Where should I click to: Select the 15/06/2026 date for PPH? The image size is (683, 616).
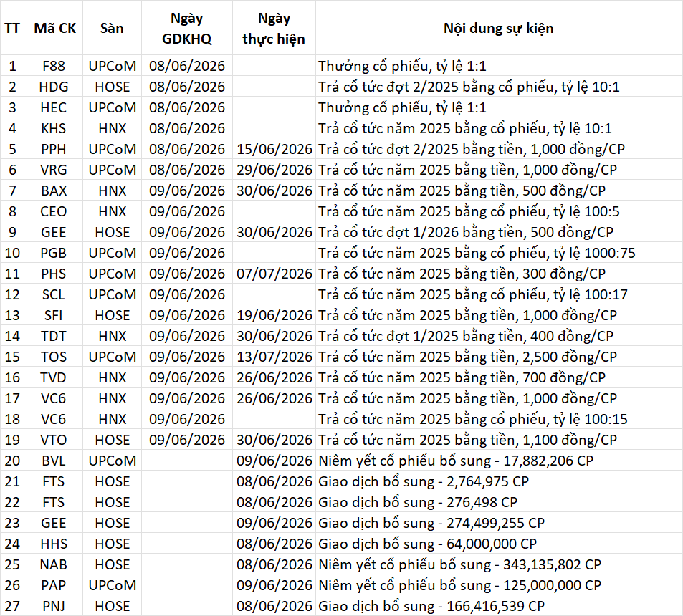click(274, 149)
